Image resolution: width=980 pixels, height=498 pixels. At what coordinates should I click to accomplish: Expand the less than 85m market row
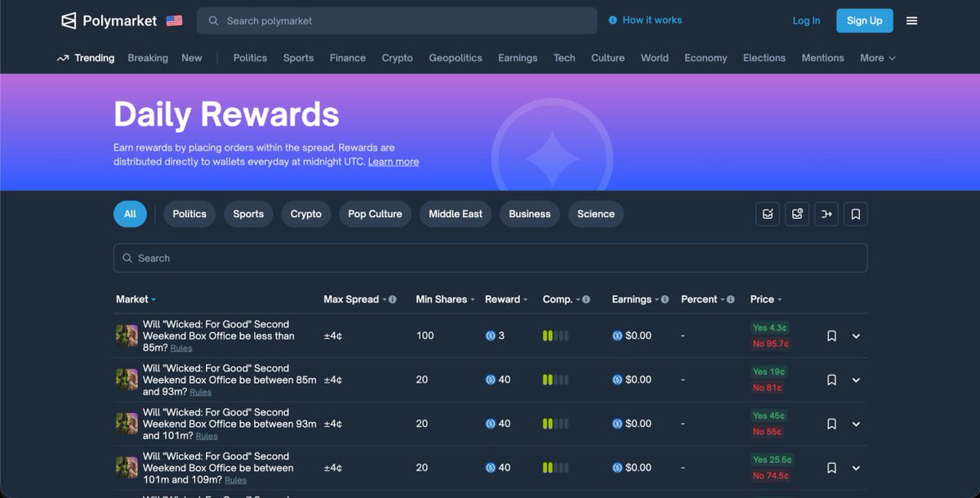tap(856, 336)
